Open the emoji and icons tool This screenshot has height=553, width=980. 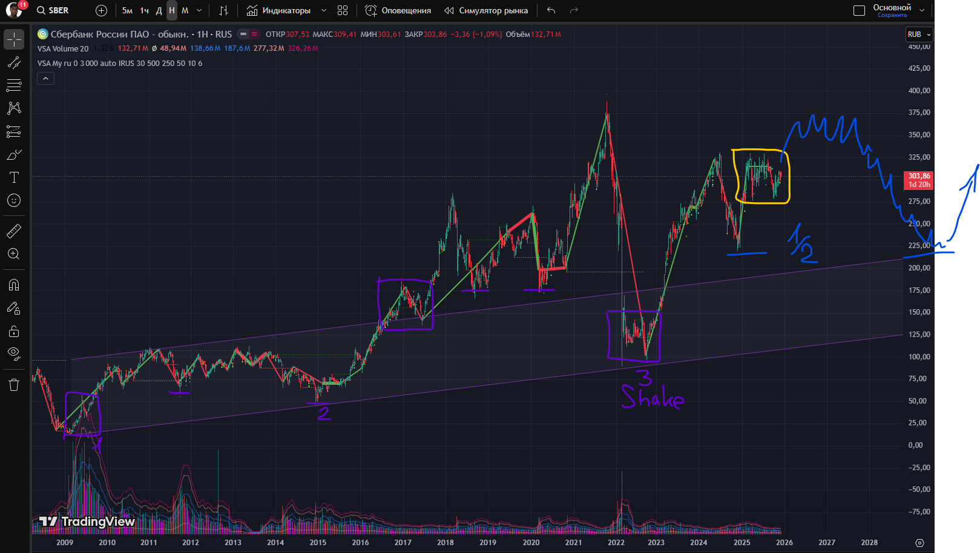14,200
